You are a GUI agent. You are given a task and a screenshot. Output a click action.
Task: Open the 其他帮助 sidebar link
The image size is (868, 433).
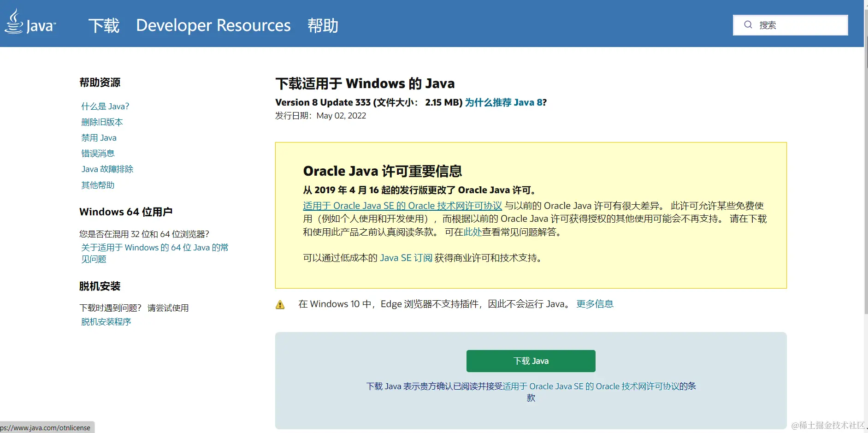click(x=98, y=185)
